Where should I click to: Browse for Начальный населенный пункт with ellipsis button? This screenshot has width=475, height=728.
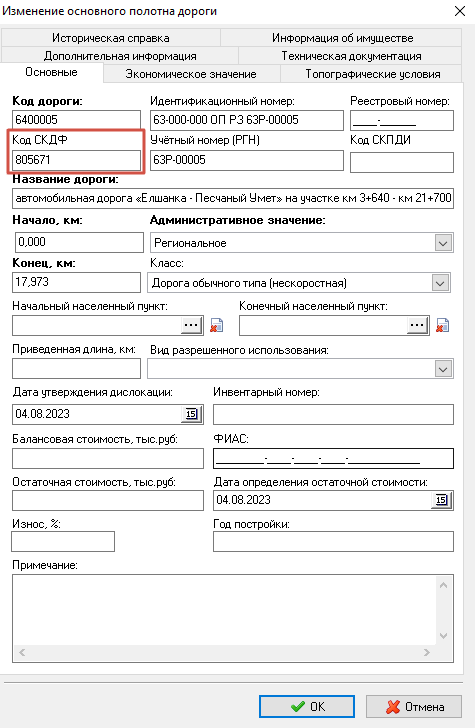click(x=191, y=325)
